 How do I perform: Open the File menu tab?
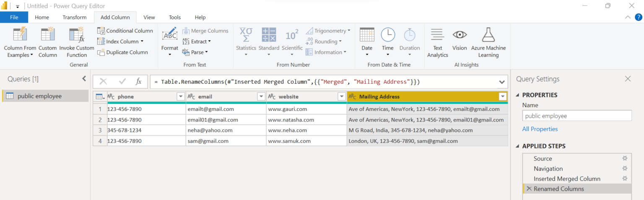[x=14, y=17]
